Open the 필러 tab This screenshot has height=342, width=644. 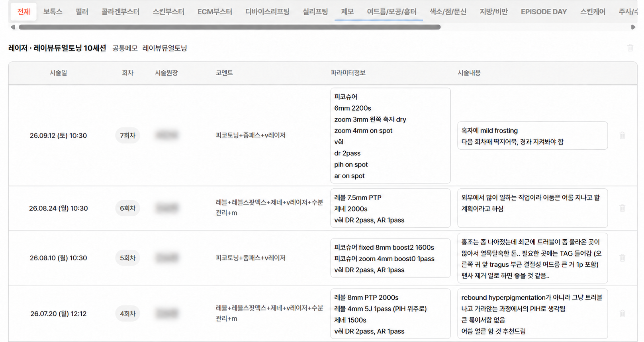click(x=82, y=12)
